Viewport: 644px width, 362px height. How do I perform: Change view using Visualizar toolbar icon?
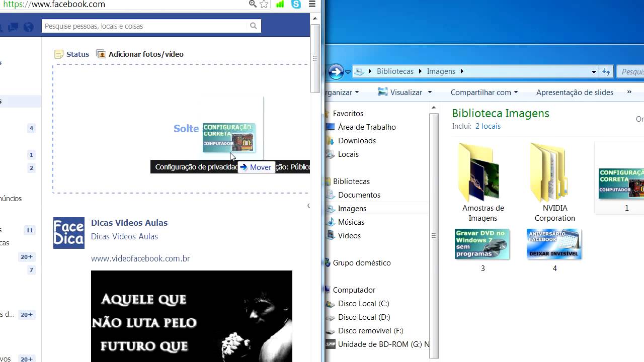[x=383, y=92]
